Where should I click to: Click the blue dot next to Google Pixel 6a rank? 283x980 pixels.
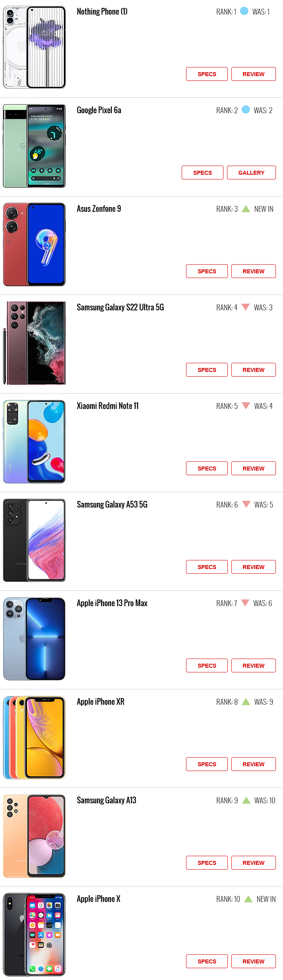click(246, 110)
